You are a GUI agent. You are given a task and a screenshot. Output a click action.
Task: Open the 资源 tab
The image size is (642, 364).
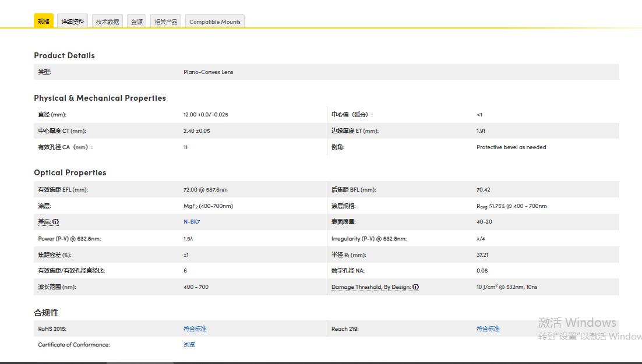click(137, 22)
